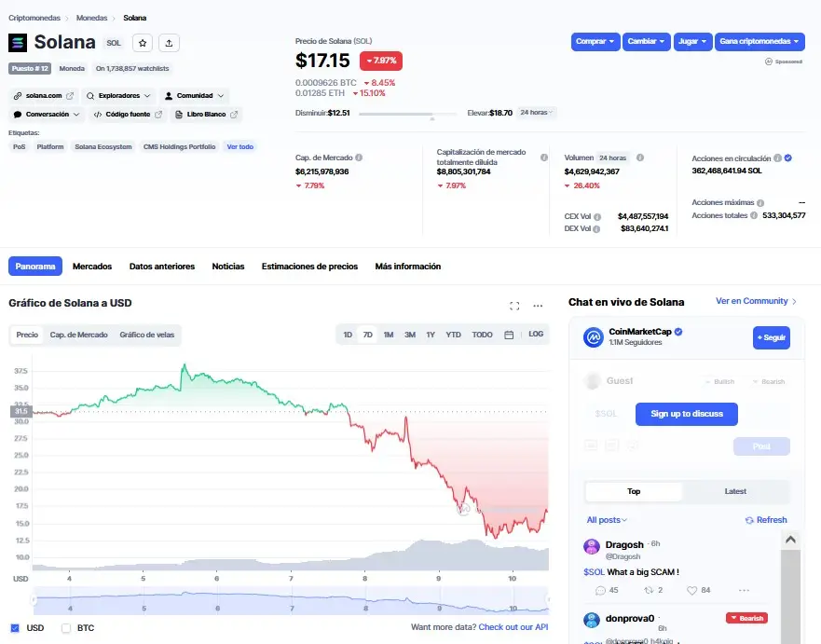Image resolution: width=821 pixels, height=644 pixels.
Task: Open Comprar dropdown
Action: coord(595,41)
